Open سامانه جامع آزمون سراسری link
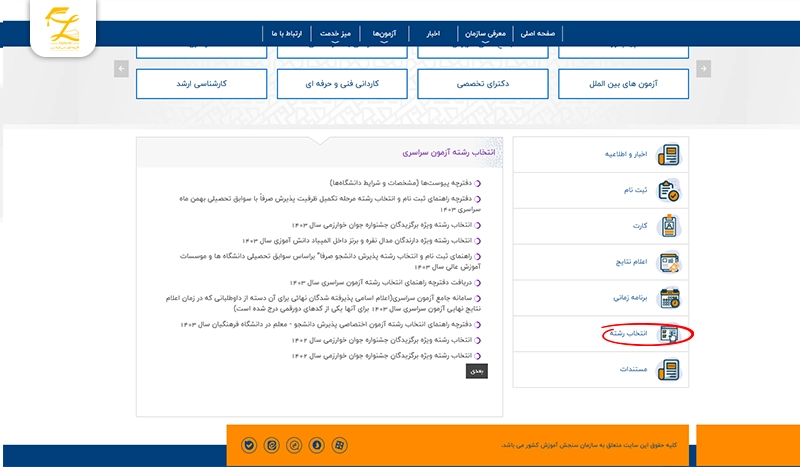800x467 pixels. click(x=323, y=303)
